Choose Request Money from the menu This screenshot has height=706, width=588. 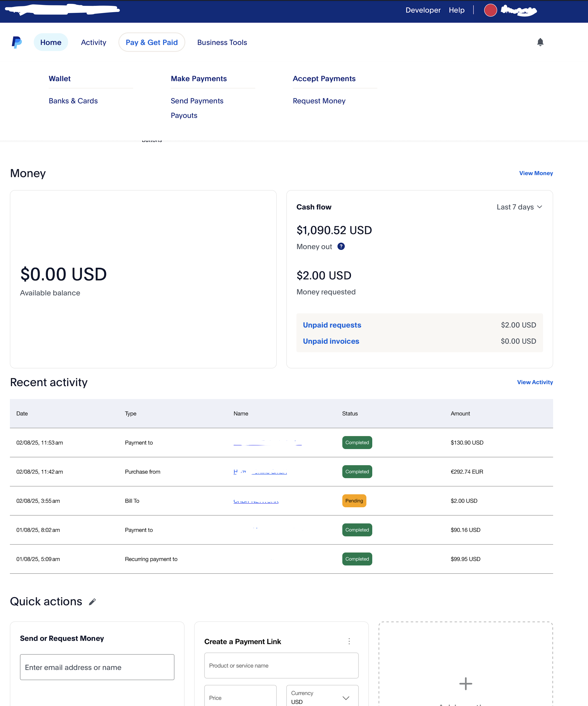pos(319,101)
